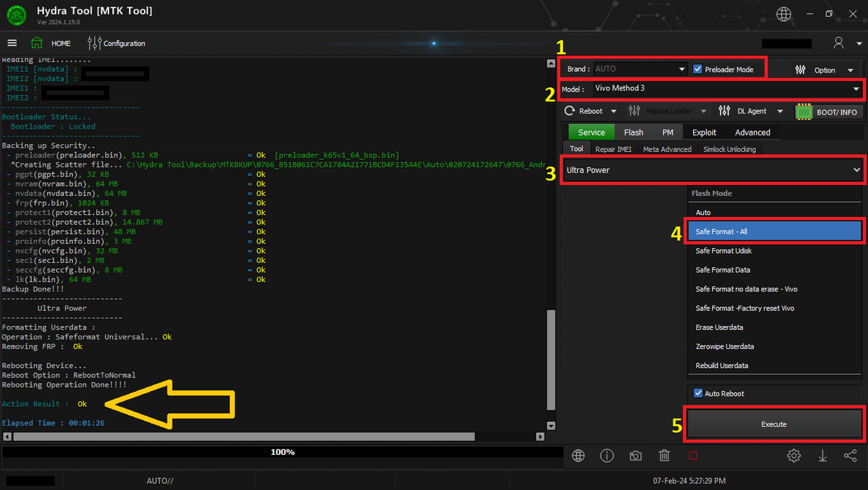Click the "Backup Done!!!" log line
Viewport: 868px width, 490px height.
click(34, 289)
